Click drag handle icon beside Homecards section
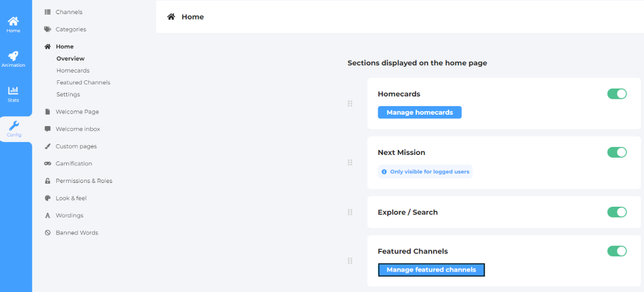 click(349, 103)
